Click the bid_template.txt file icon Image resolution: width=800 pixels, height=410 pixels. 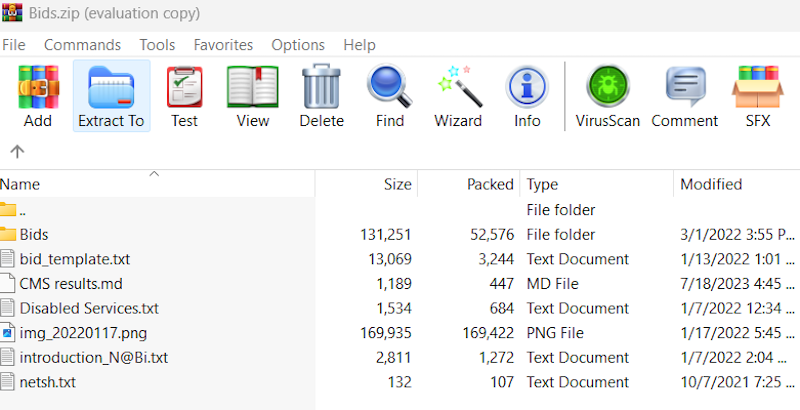click(7, 259)
